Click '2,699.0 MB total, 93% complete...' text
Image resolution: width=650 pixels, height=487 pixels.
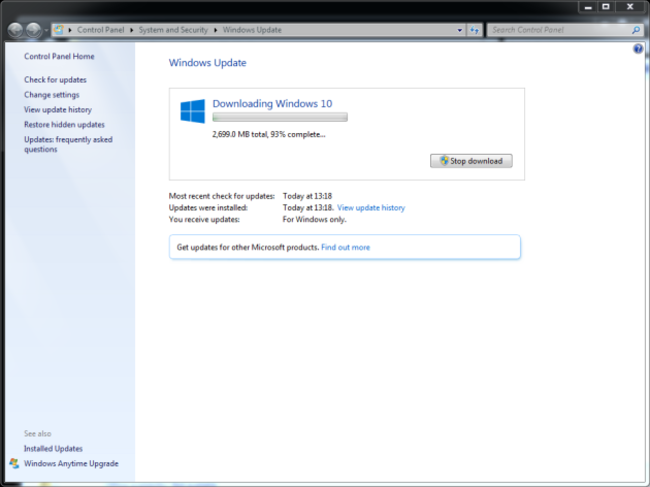click(x=269, y=134)
